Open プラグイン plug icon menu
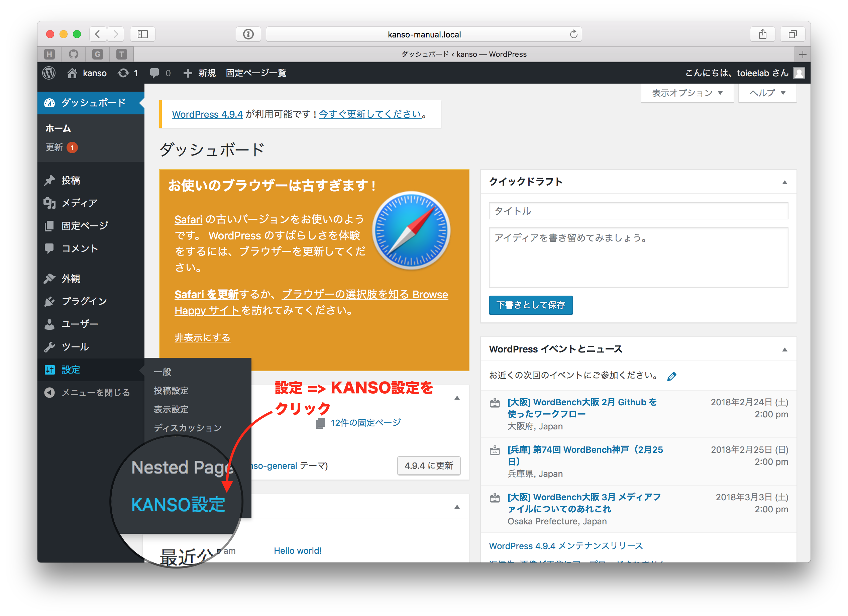 click(x=49, y=301)
